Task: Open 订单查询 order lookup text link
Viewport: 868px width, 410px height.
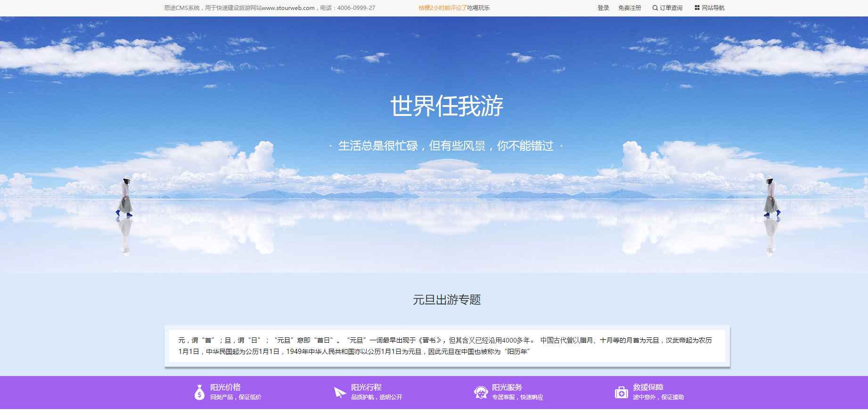Action: [x=671, y=8]
